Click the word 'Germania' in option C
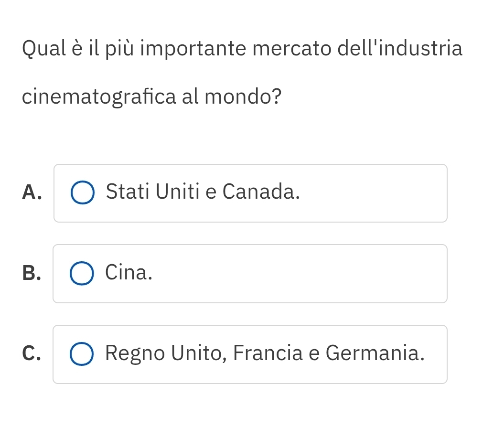 (375, 354)
